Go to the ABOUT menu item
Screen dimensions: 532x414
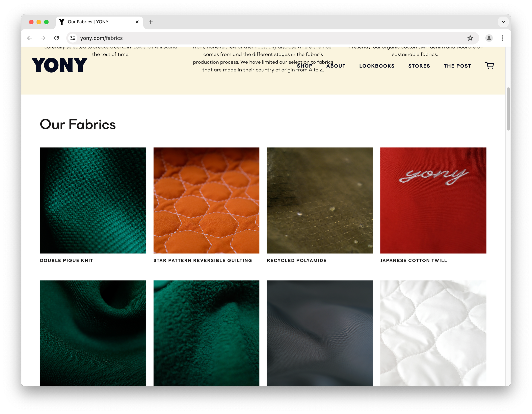tap(336, 66)
